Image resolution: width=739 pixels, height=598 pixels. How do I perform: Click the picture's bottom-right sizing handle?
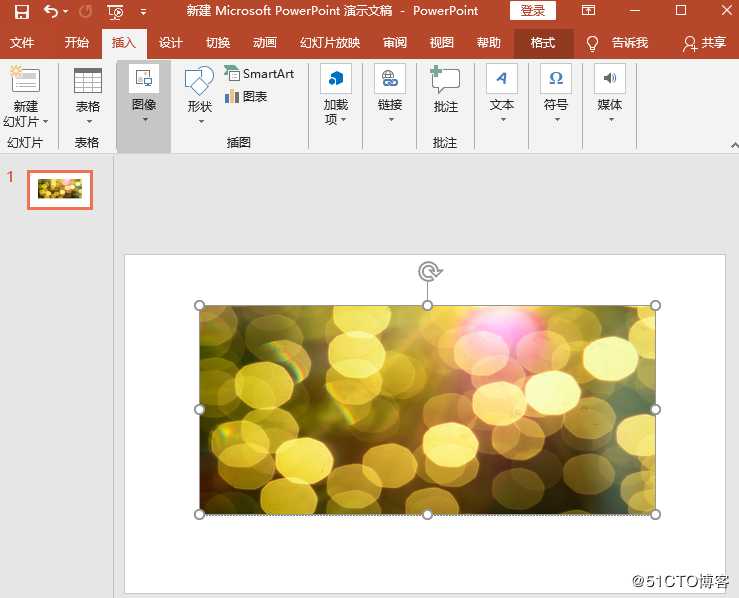[655, 515]
